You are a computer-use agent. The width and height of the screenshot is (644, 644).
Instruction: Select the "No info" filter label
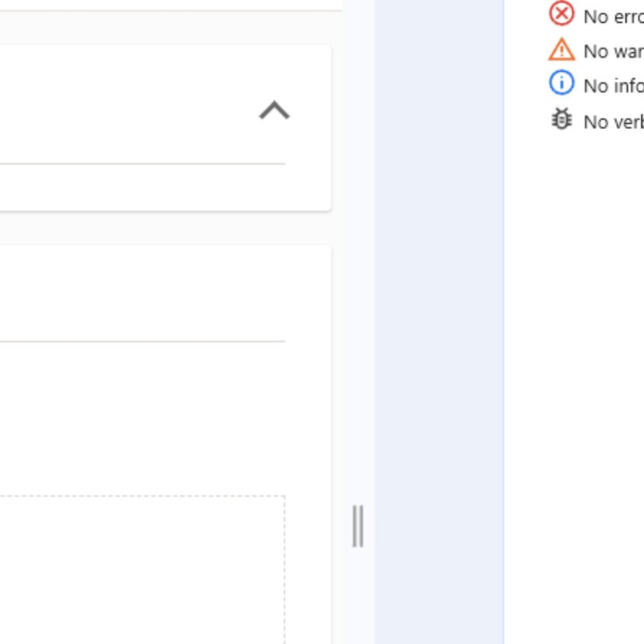click(x=612, y=86)
